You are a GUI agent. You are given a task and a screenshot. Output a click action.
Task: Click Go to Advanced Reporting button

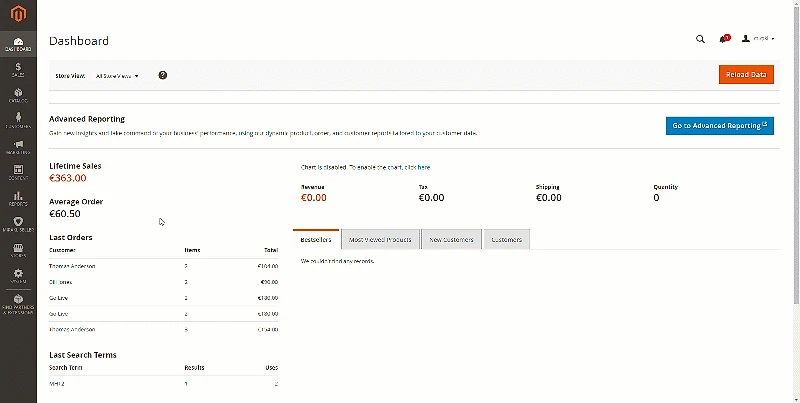[x=720, y=125]
